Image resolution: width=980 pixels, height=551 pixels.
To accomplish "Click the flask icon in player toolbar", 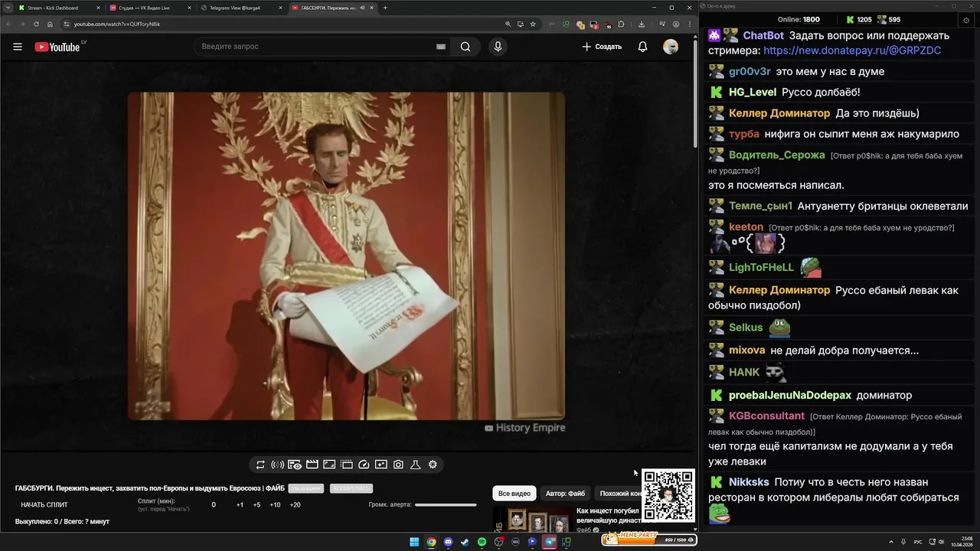I will click(x=416, y=465).
